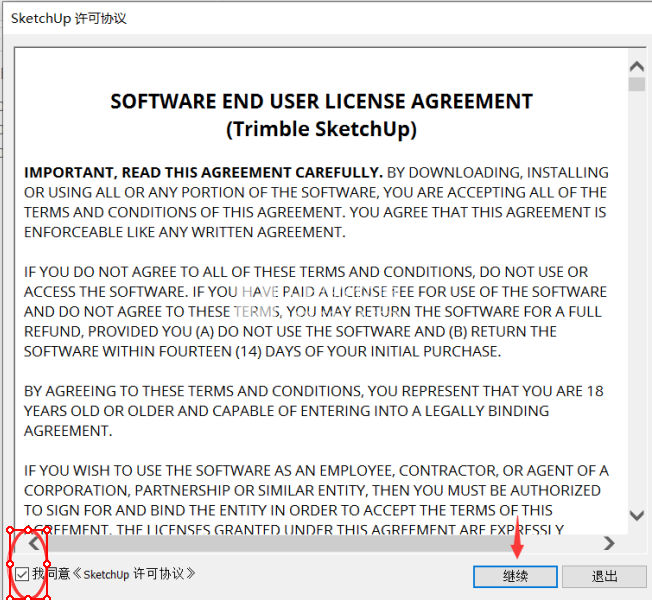Click the vertical scrollbar thumb
The width and height of the screenshot is (652, 600).
tap(637, 84)
